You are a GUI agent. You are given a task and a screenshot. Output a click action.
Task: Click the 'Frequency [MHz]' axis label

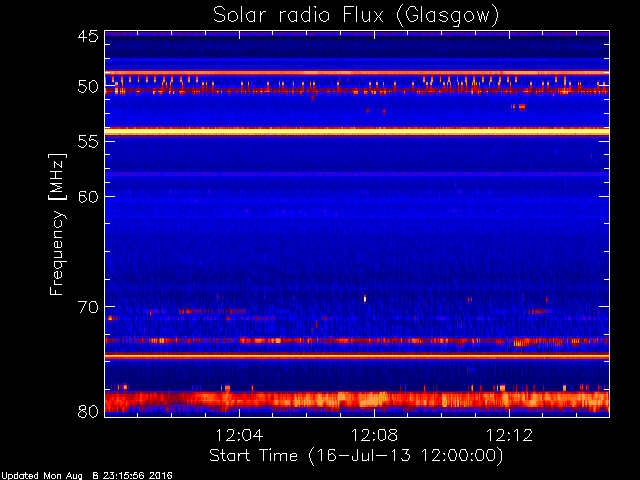pos(57,224)
